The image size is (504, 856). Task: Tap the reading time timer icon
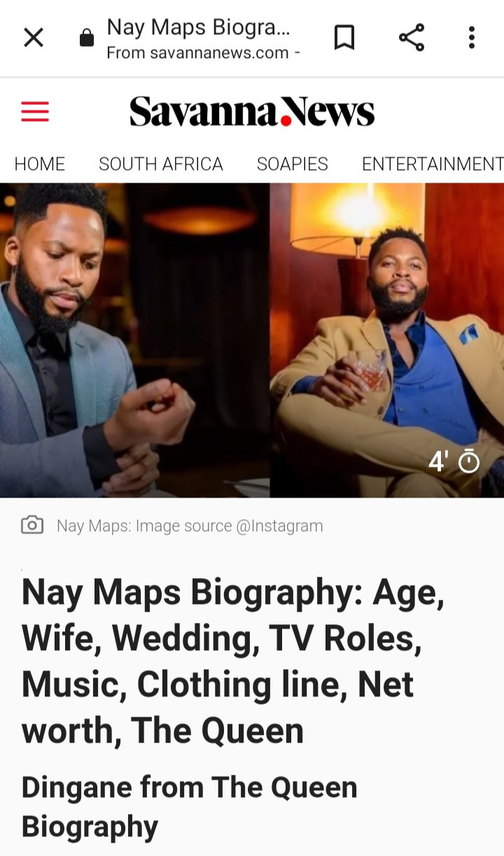coord(469,461)
